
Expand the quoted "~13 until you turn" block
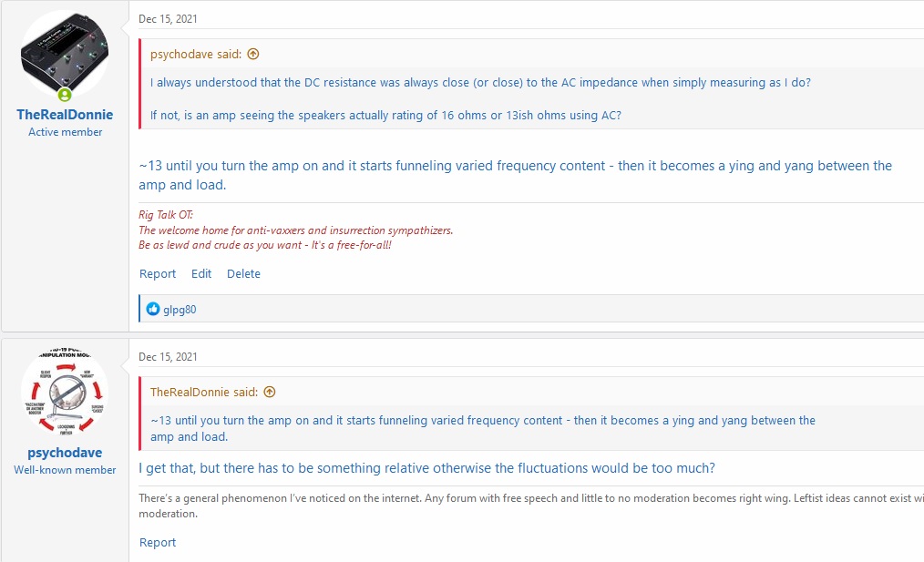(x=482, y=428)
